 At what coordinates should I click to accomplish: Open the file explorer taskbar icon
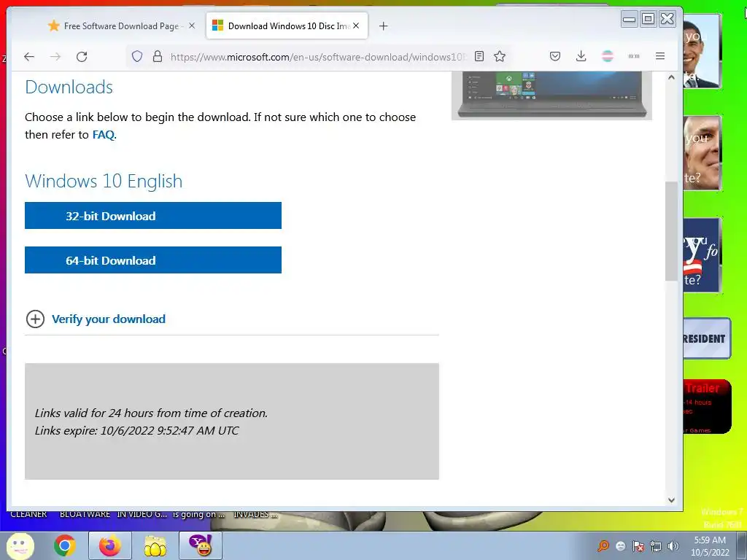[155, 545]
